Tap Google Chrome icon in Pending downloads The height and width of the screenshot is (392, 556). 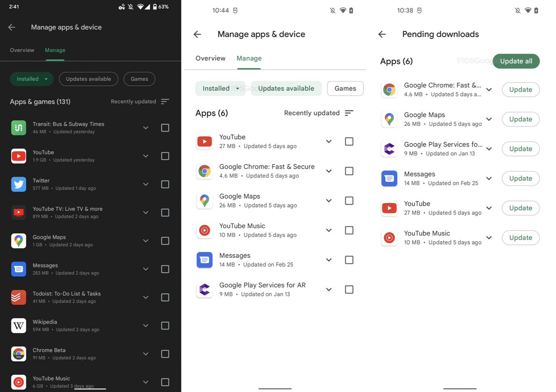(389, 90)
